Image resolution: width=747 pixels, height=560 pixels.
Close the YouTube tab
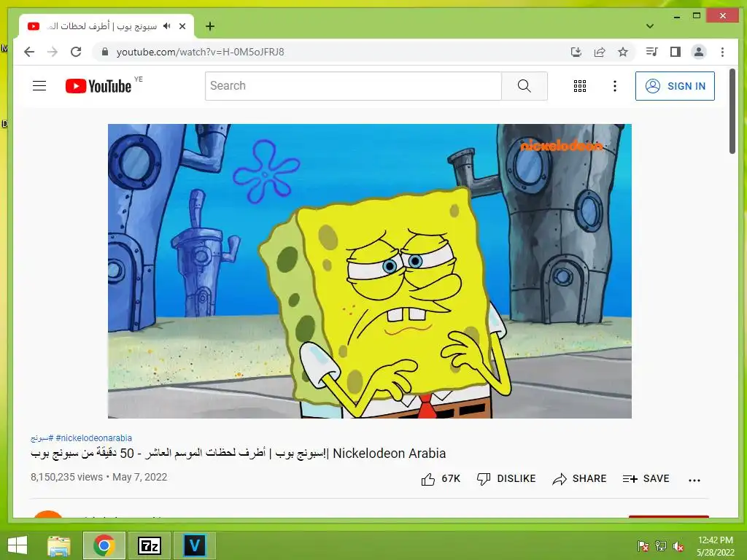(182, 26)
